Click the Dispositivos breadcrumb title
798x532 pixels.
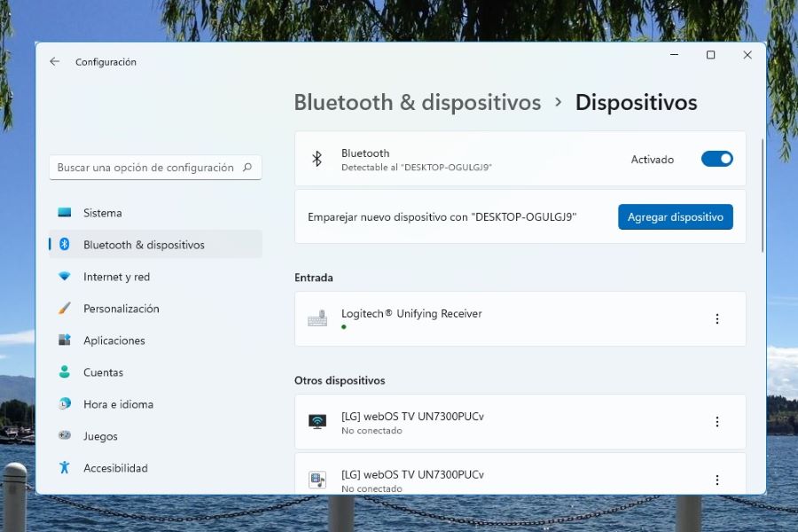(x=636, y=102)
